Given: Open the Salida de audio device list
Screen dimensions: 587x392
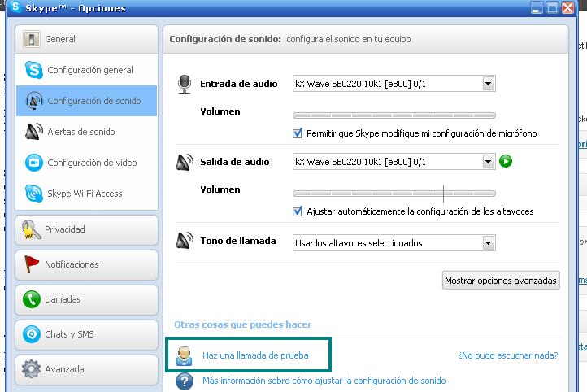Looking at the screenshot, I should 488,162.
